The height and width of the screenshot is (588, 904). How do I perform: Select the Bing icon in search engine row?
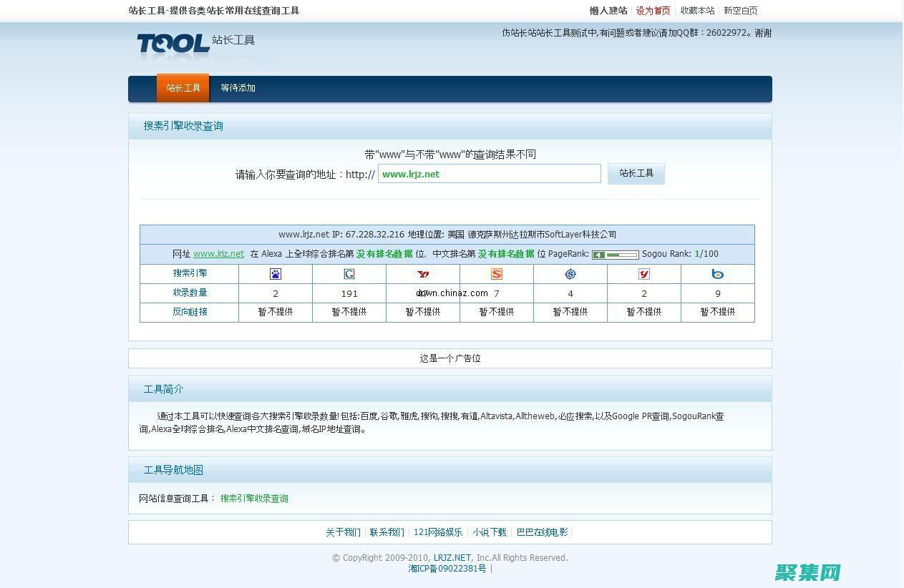pos(718,273)
